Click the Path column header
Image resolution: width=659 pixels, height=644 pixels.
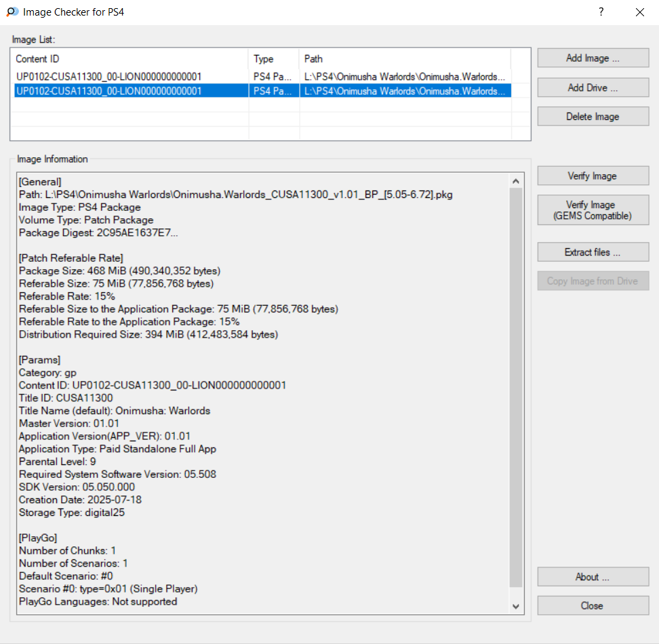pos(404,59)
